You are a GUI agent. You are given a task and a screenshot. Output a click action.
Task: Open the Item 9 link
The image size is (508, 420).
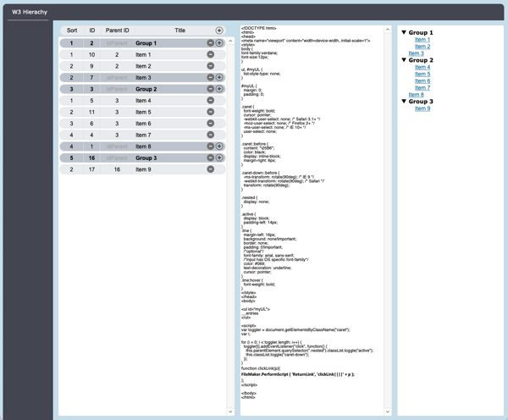422,108
